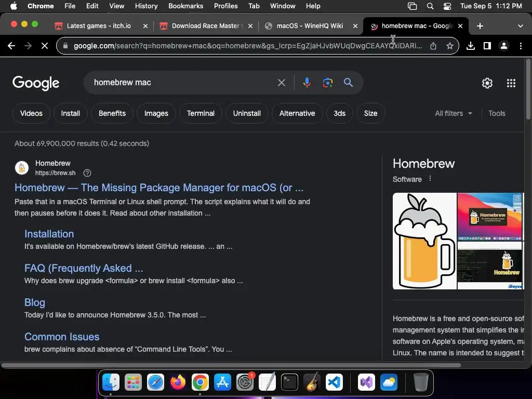Open App Store from the Dock
The width and height of the screenshot is (532, 399).
[x=222, y=382]
